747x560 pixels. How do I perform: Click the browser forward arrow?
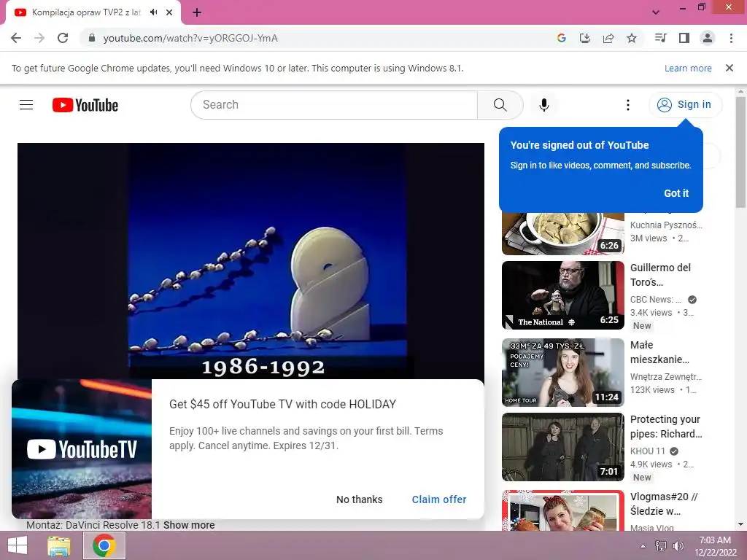tap(39, 38)
